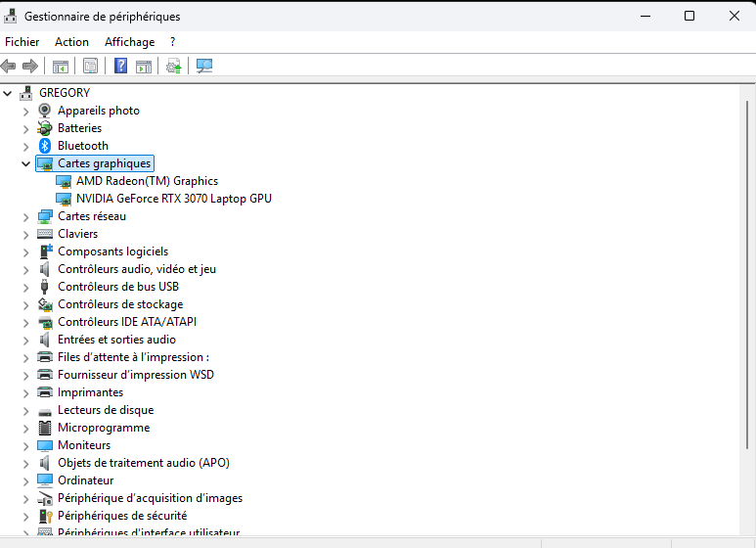Select the Contrôleurs de bus USB label
This screenshot has width=756, height=548.
(118, 287)
